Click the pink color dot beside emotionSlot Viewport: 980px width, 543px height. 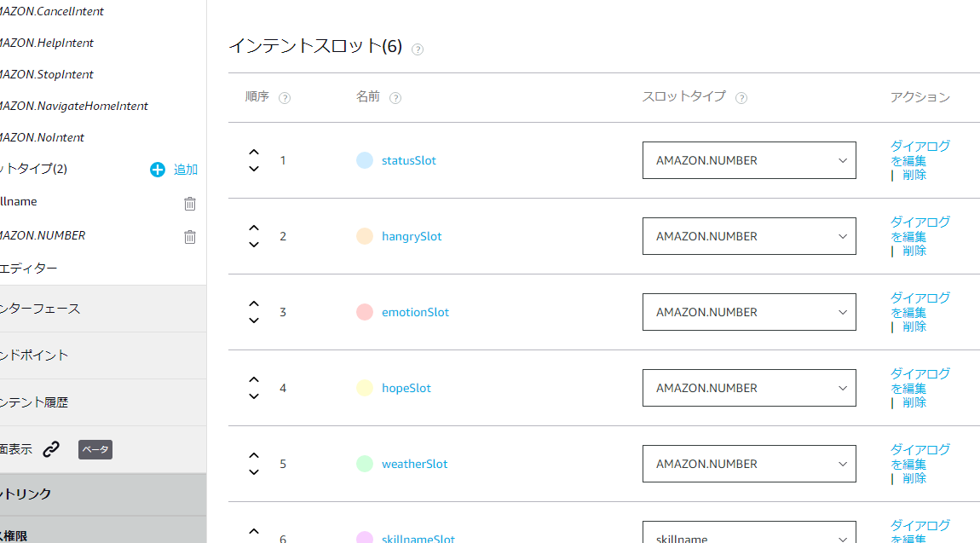tap(365, 312)
